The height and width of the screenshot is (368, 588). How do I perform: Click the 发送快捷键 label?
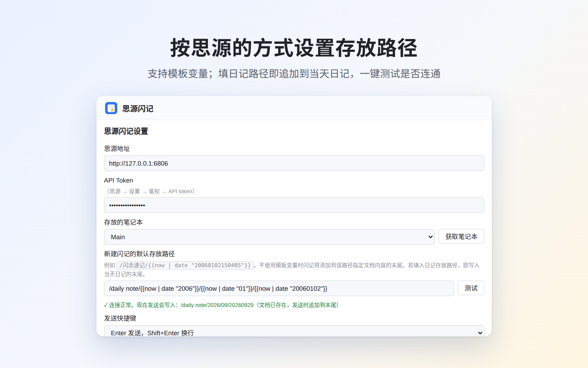pos(120,318)
